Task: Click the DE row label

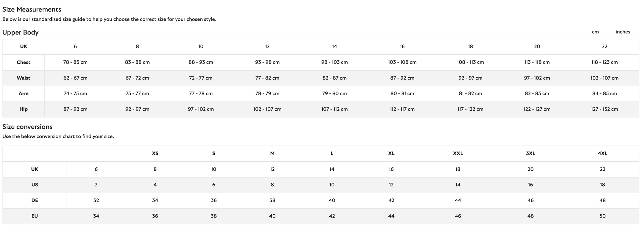Action: (34, 200)
